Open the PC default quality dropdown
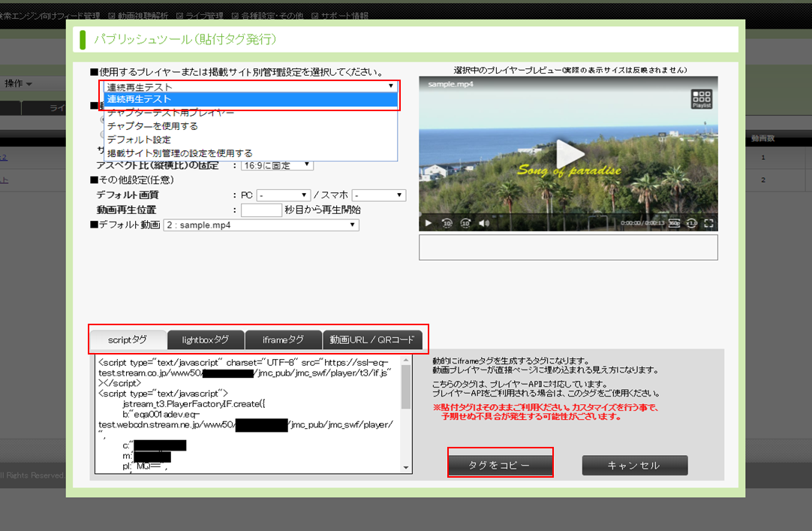 pos(283,195)
